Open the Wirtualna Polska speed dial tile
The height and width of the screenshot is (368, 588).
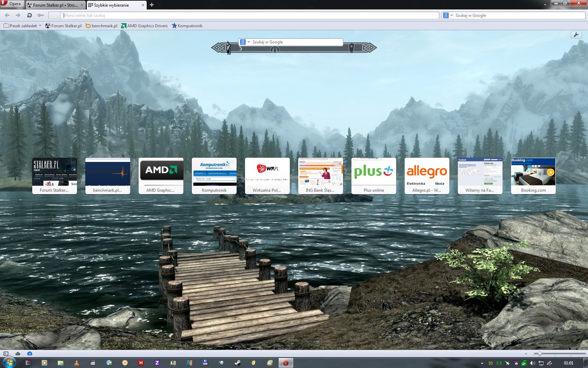pyautogui.click(x=267, y=176)
